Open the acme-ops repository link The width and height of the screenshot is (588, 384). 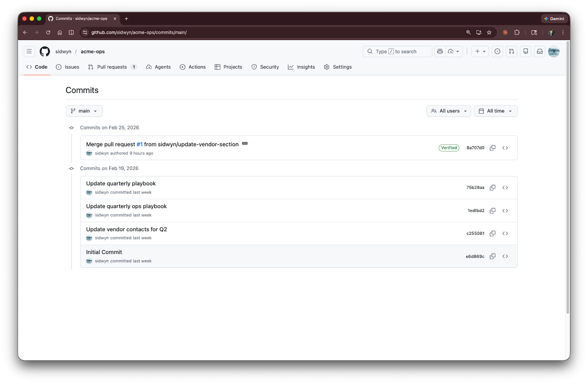93,51
